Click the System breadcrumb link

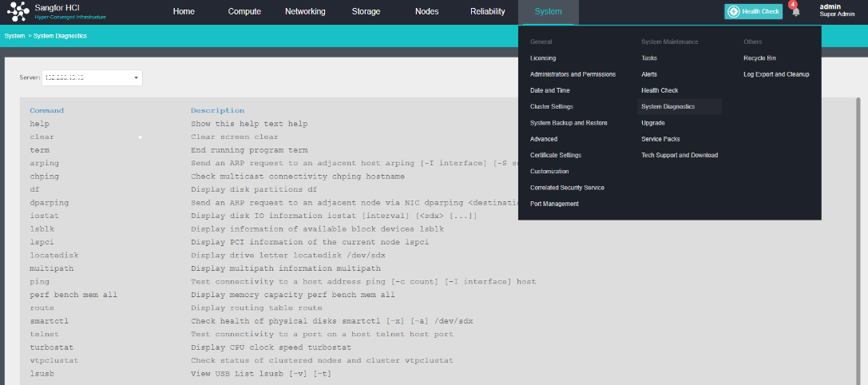pyautogui.click(x=14, y=36)
